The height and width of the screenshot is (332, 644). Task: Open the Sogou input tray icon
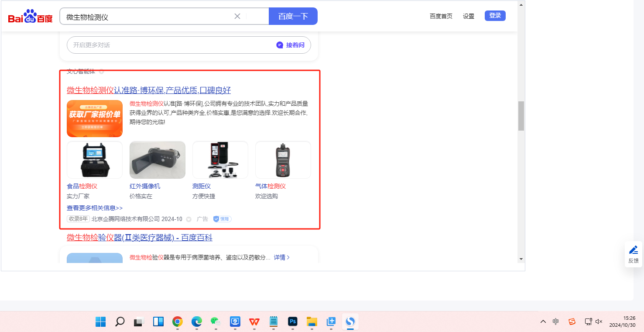(x=572, y=322)
